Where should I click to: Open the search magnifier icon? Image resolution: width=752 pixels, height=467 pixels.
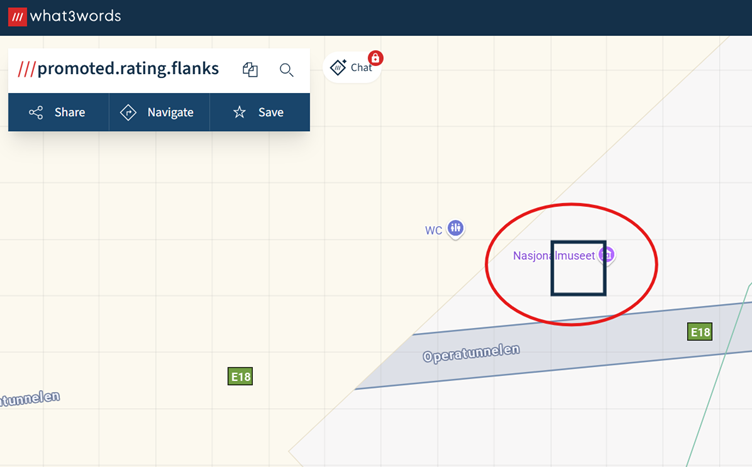pos(286,70)
